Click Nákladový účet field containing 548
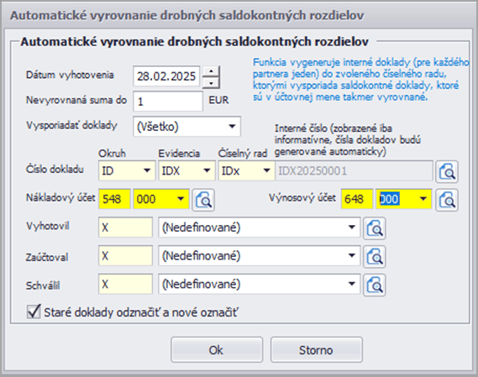This screenshot has width=478, height=377. pos(114,199)
